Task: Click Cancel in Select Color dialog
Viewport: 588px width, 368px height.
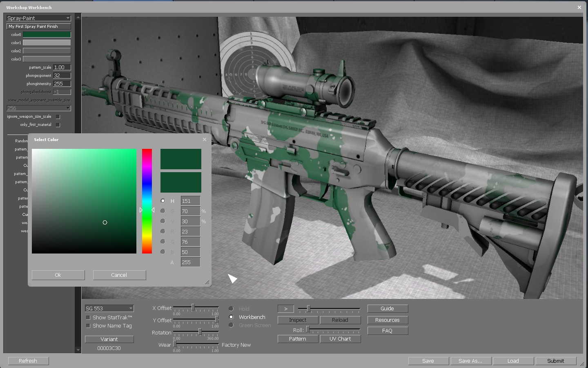Action: coord(119,275)
